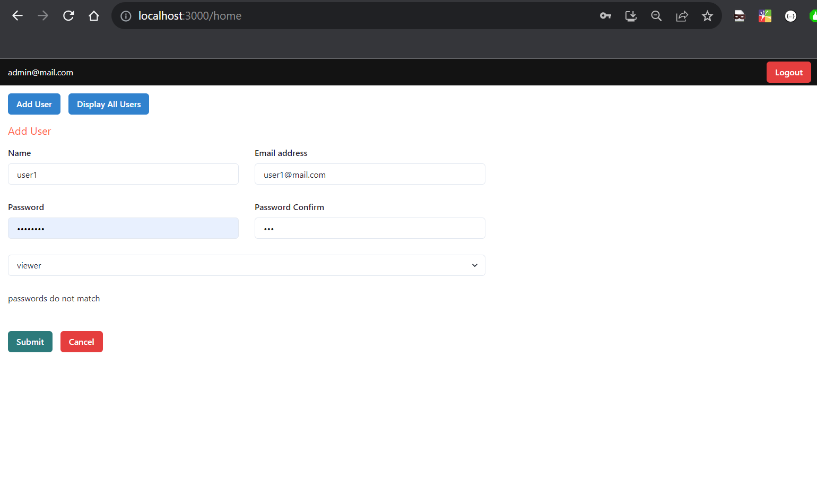Bookmark the page via the star
817x504 pixels.
(x=707, y=16)
